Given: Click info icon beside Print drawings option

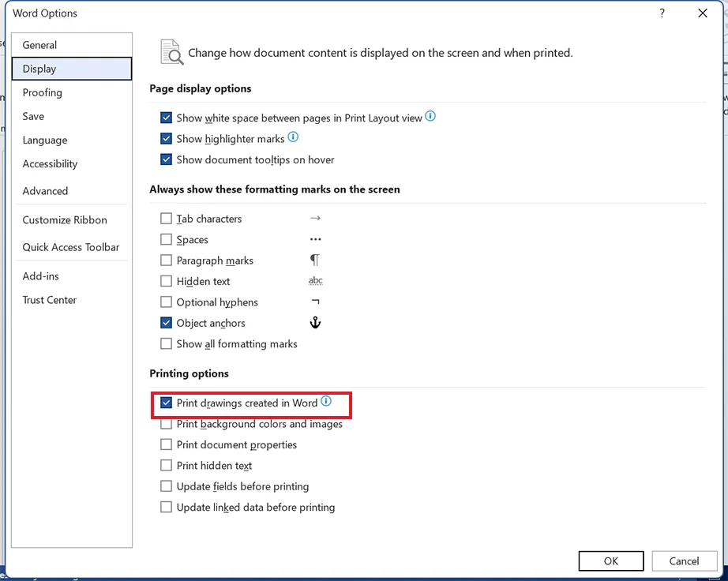Looking at the screenshot, I should click(326, 401).
